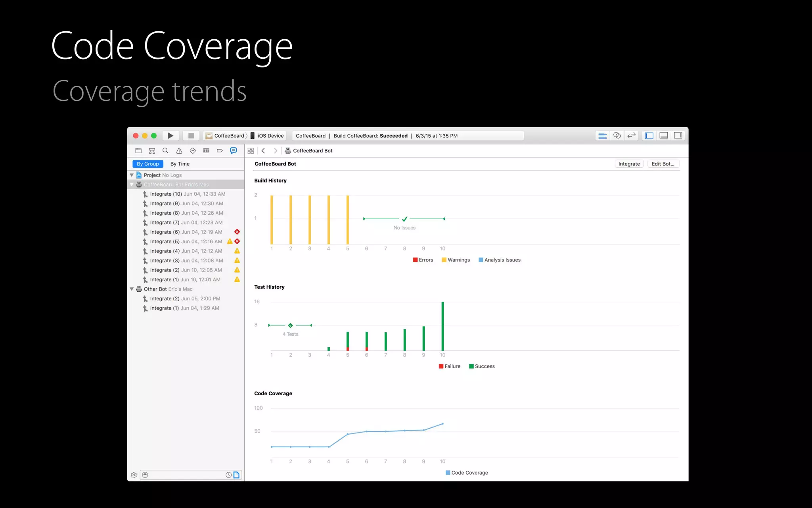Click the warning badge on Integrate (2) Jun 10
The width and height of the screenshot is (812, 508).
point(237,270)
